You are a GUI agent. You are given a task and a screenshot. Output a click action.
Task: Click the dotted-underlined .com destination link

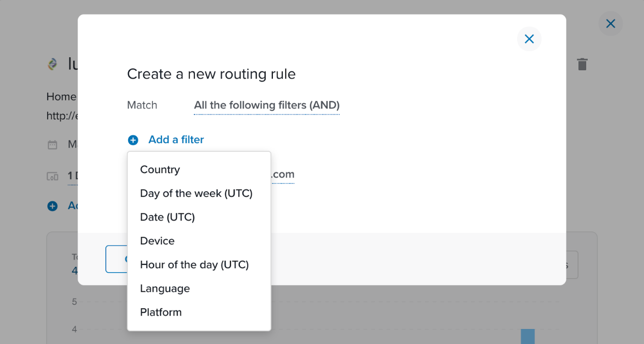click(x=283, y=175)
